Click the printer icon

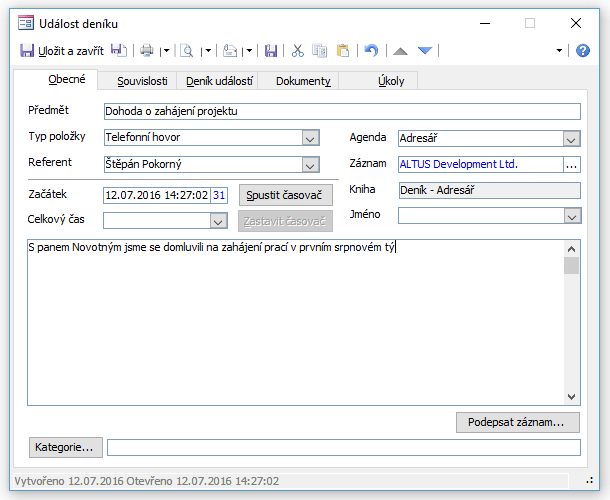pyautogui.click(x=147, y=51)
